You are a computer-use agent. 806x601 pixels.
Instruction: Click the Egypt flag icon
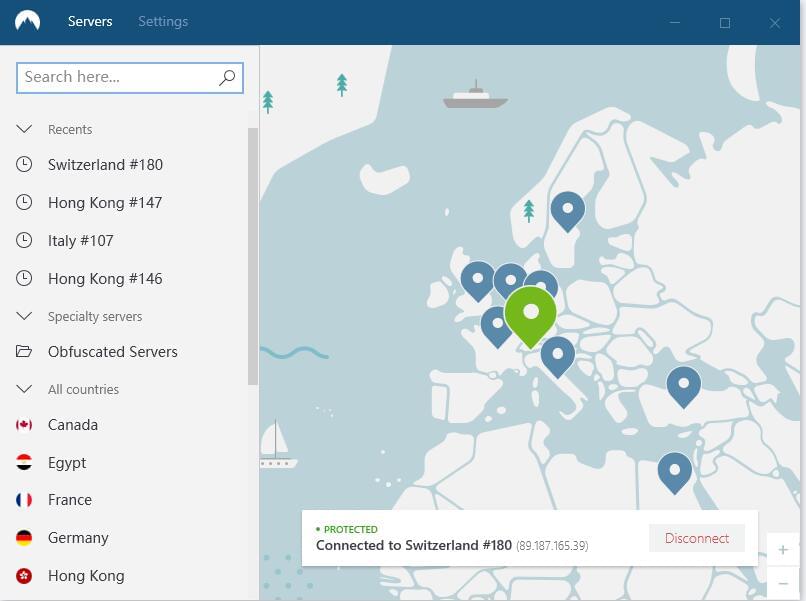point(24,463)
